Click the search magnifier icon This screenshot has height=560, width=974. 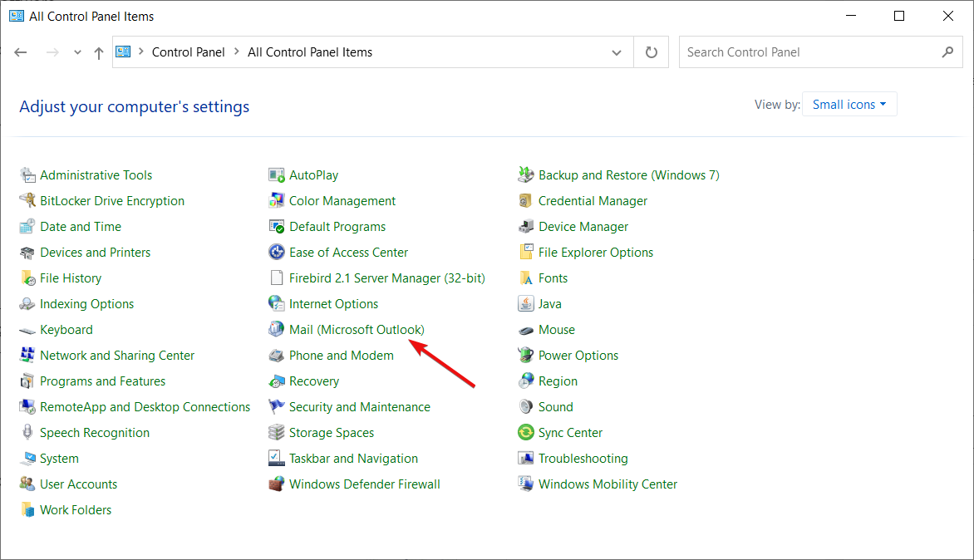pyautogui.click(x=947, y=52)
